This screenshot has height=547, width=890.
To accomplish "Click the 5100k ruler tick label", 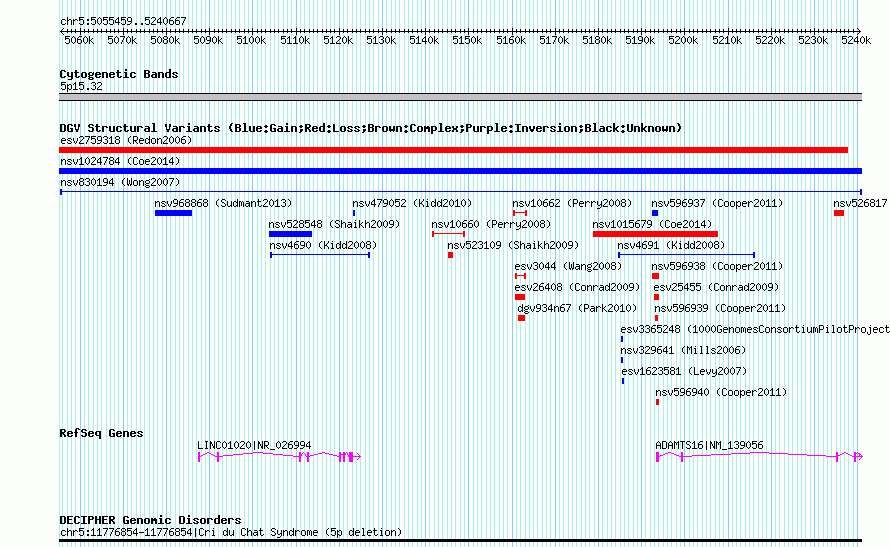I will point(251,40).
